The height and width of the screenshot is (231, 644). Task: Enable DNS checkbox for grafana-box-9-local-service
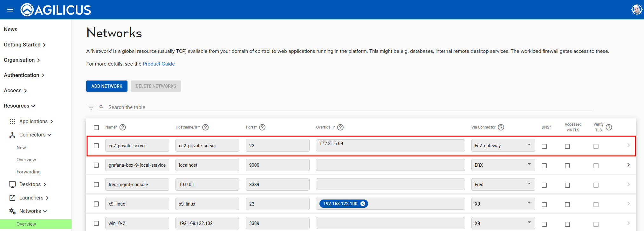point(544,166)
